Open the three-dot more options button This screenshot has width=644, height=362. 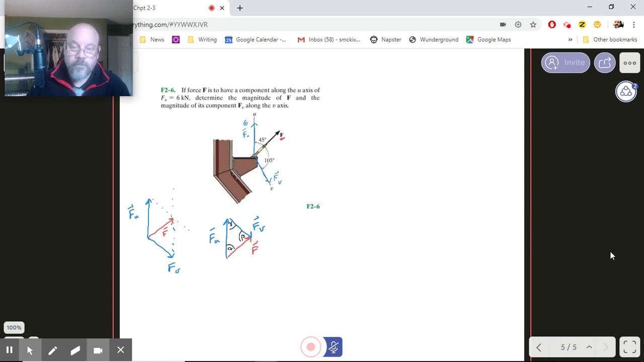coord(630,63)
